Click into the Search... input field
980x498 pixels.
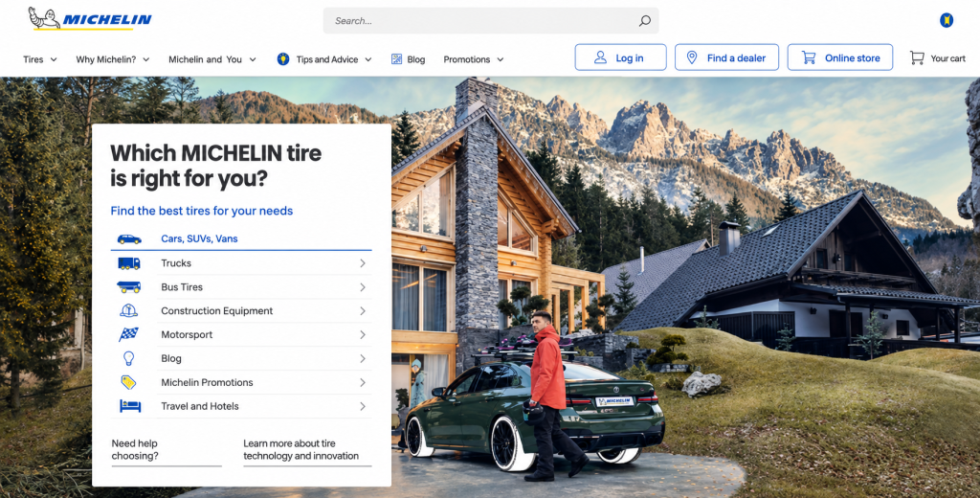pos(491,21)
